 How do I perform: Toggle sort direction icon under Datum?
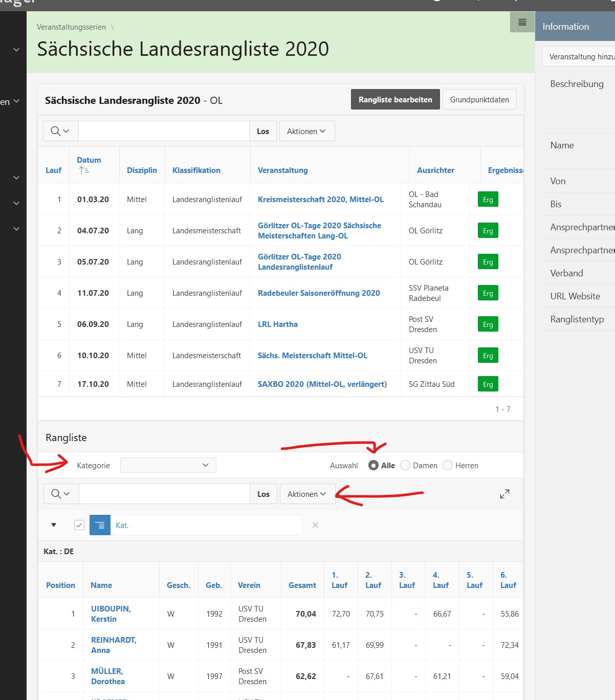[x=84, y=170]
